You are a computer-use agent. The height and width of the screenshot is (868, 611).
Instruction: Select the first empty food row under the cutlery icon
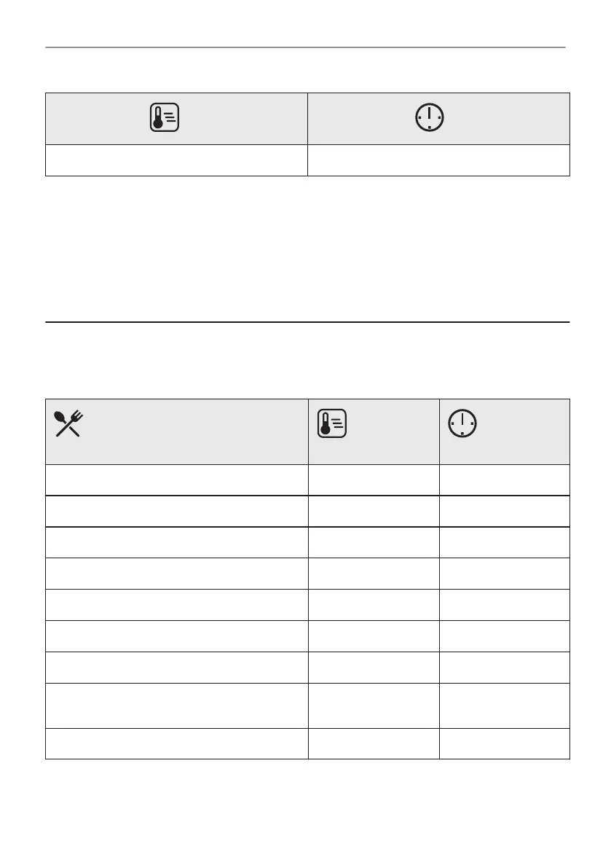click(x=176, y=480)
